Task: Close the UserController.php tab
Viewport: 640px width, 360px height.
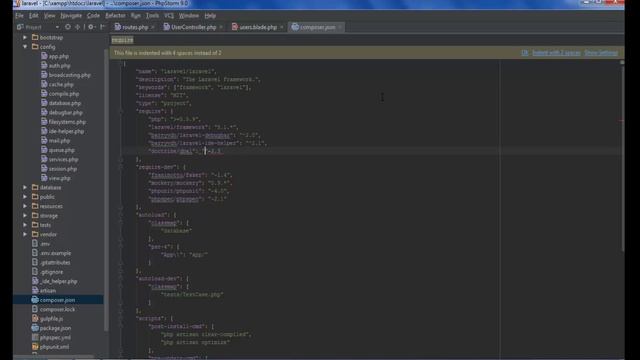Action: 221,27
